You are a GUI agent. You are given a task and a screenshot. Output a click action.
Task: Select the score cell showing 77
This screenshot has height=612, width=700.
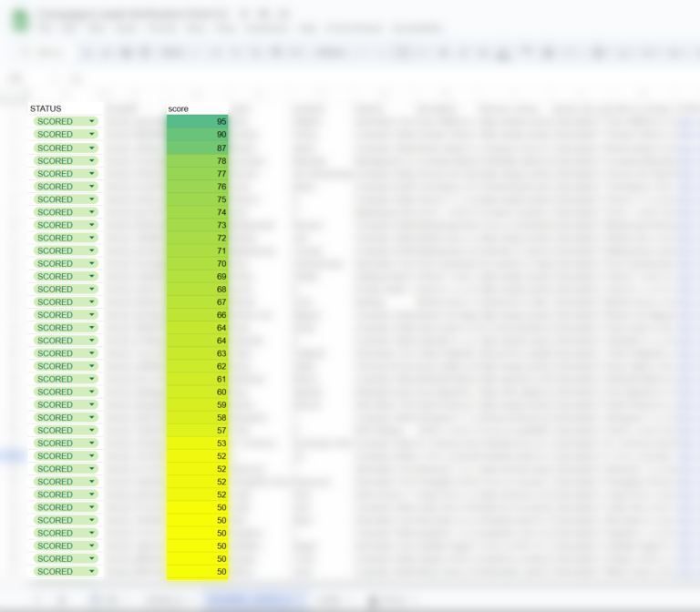coord(197,174)
